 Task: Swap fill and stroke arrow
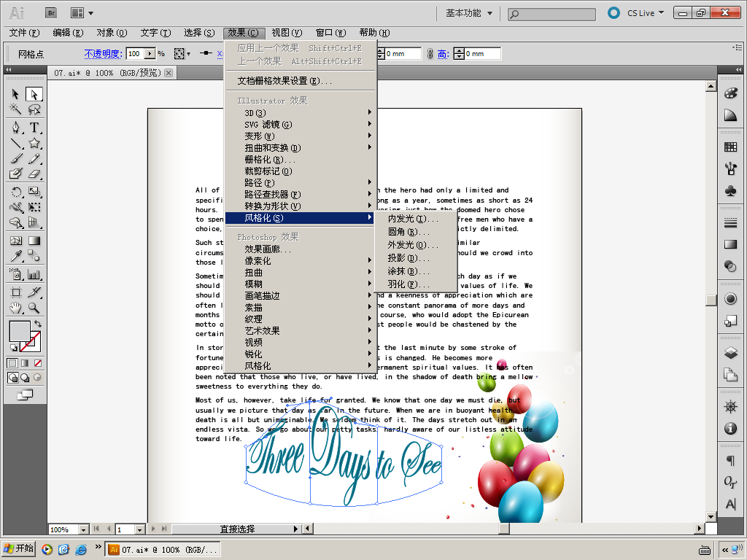[x=38, y=324]
